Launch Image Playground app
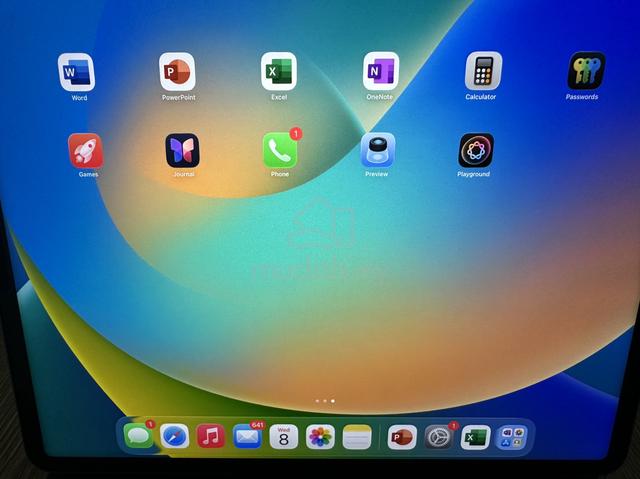The height and width of the screenshot is (479, 640). (476, 150)
